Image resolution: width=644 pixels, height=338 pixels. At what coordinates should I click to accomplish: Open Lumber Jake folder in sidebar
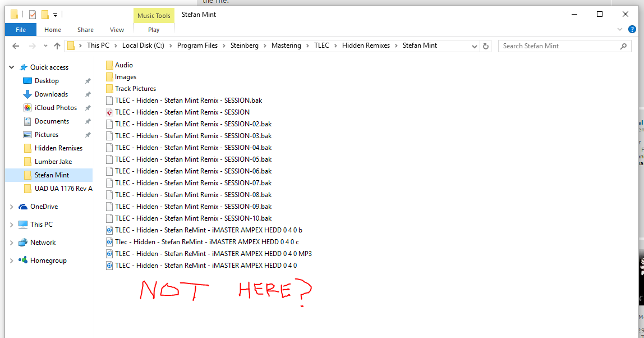pyautogui.click(x=53, y=162)
